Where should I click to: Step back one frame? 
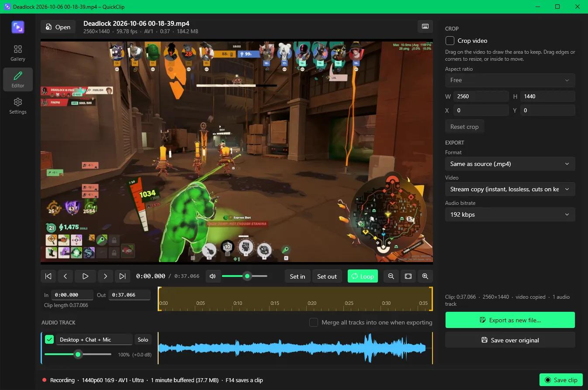point(66,276)
